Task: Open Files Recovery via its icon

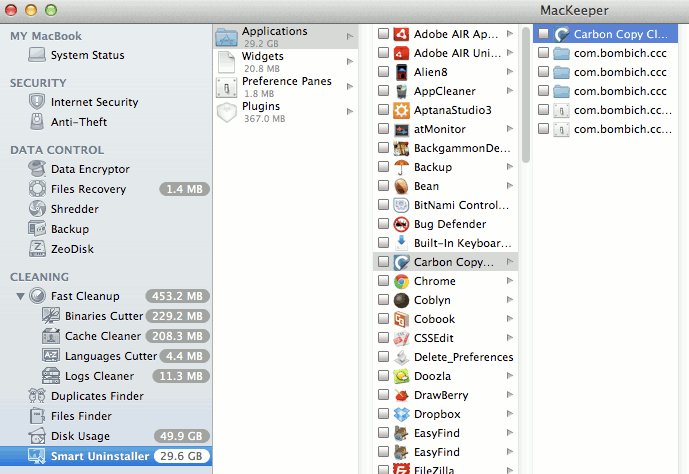Action: tap(37, 189)
